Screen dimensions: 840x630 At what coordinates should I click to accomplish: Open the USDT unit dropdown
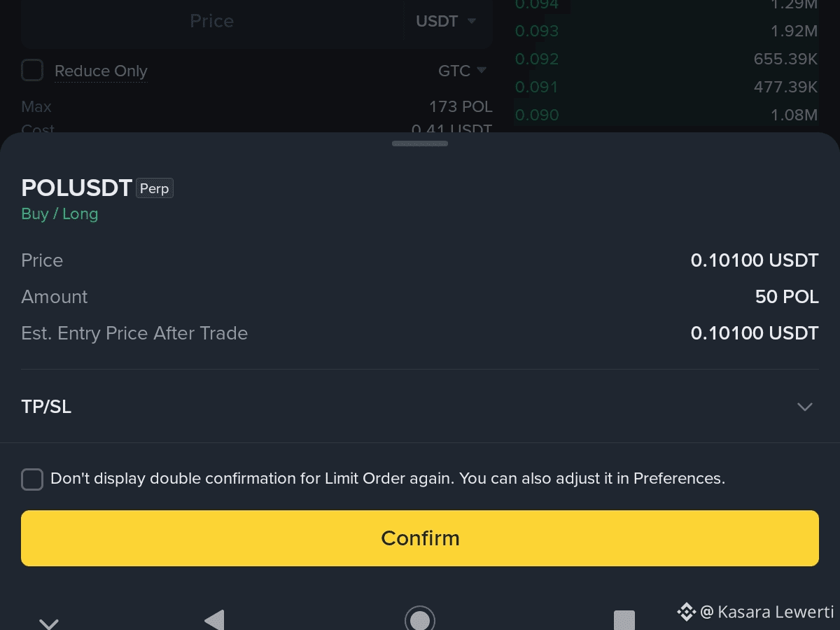pos(447,22)
